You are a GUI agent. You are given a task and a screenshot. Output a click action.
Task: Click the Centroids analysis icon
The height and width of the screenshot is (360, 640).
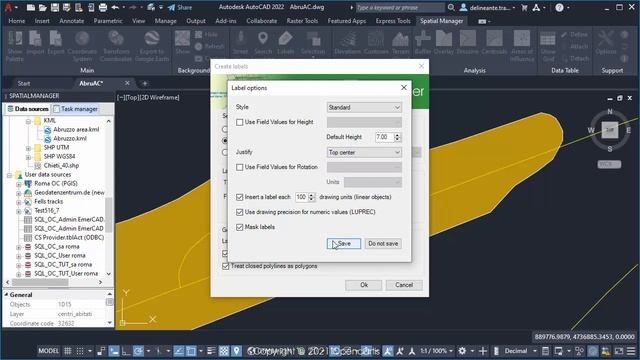click(x=494, y=43)
